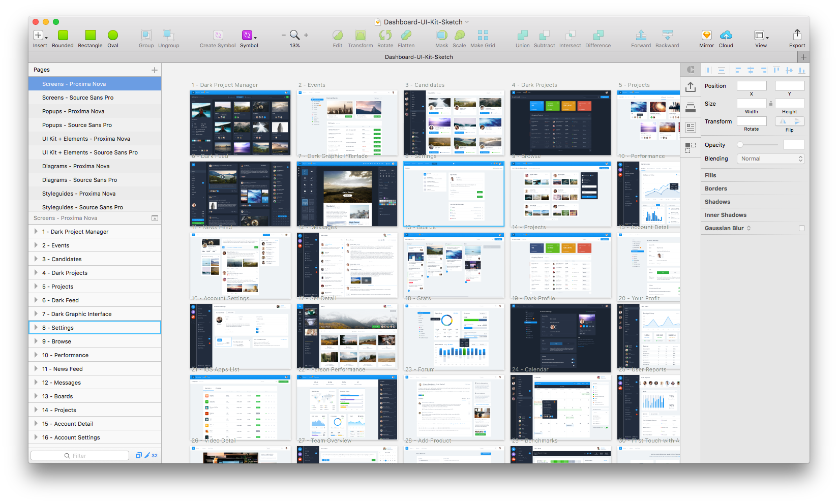The height and width of the screenshot is (504, 838).
Task: Open the Cloud sharing icon
Action: (726, 35)
